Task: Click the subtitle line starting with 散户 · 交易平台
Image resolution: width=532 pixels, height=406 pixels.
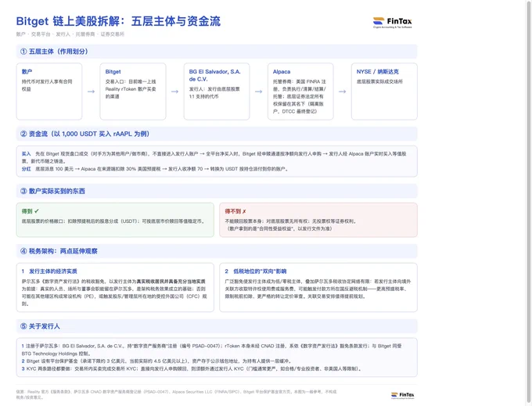Action: [70, 34]
